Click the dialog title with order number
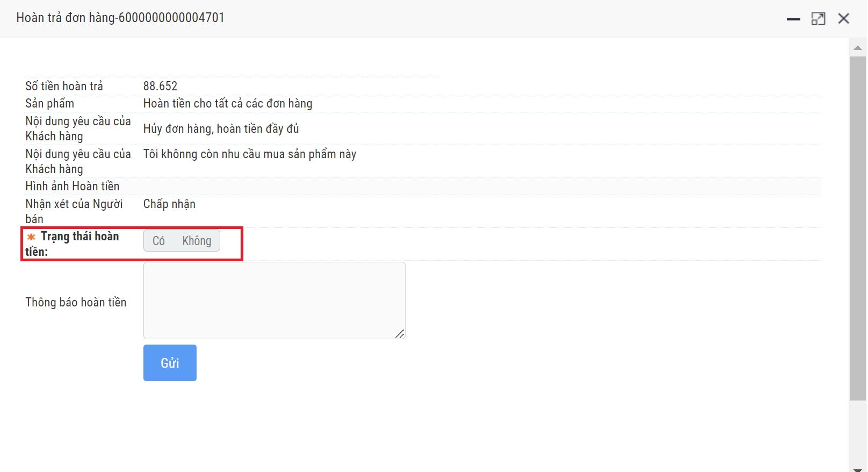Screen dimensions: 868x472 (120, 18)
